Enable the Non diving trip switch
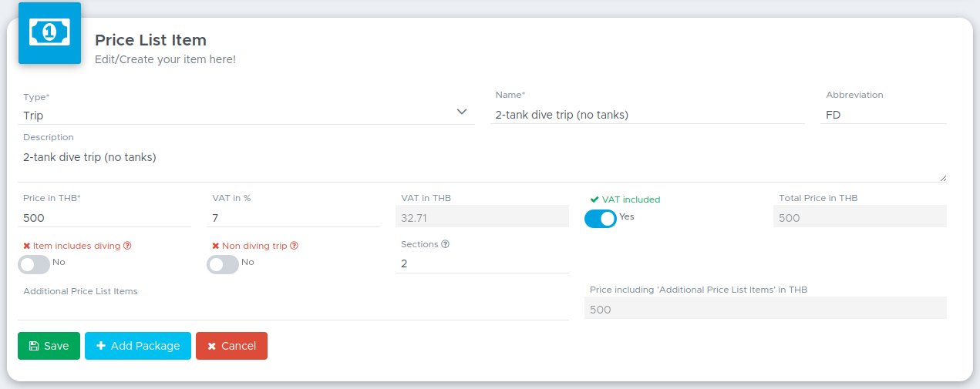 [x=223, y=264]
